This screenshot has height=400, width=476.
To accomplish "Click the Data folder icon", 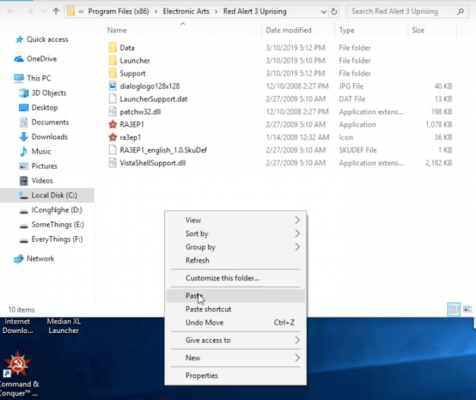I will tap(113, 47).
